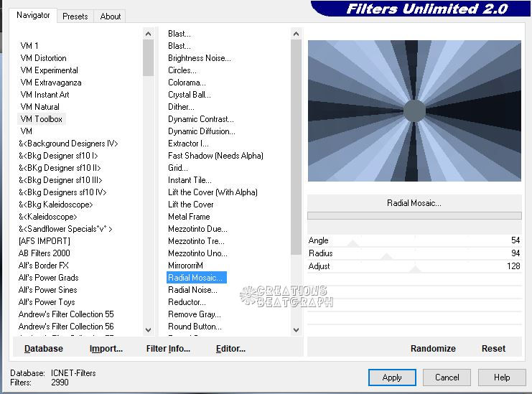Select VM Extravaganza category
The image size is (532, 394).
point(51,83)
